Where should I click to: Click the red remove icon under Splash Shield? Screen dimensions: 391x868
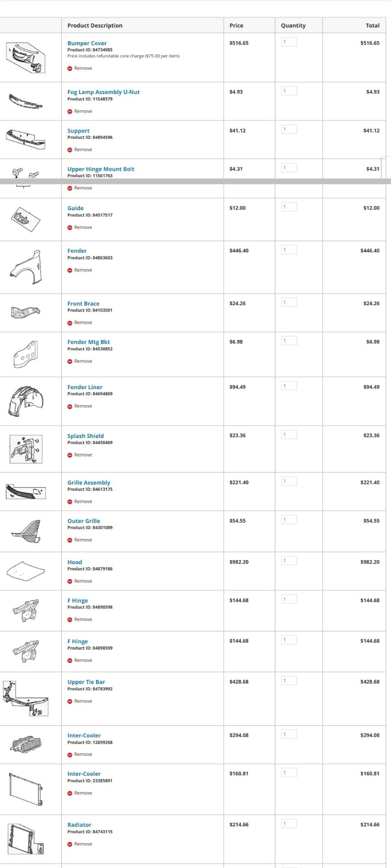tap(70, 455)
